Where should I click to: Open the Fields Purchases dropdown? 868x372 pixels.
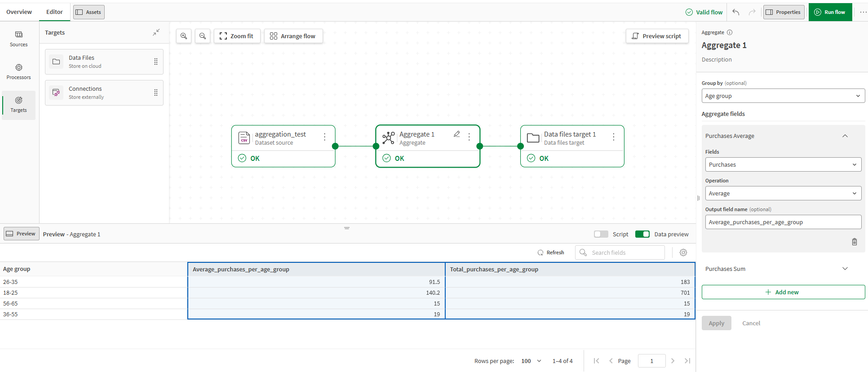783,164
